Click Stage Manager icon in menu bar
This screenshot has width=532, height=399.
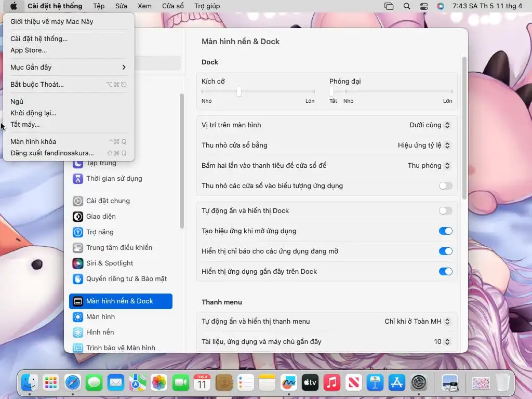[x=389, y=6]
